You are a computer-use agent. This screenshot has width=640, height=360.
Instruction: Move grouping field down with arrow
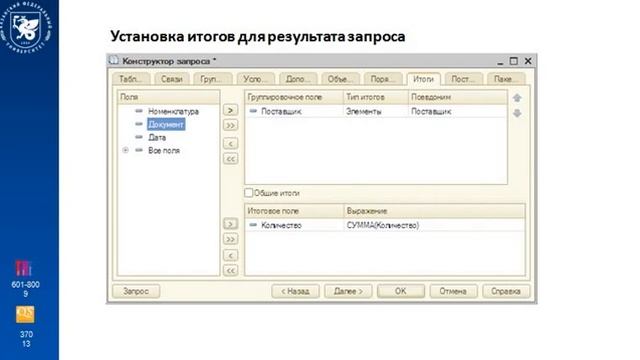point(517,113)
